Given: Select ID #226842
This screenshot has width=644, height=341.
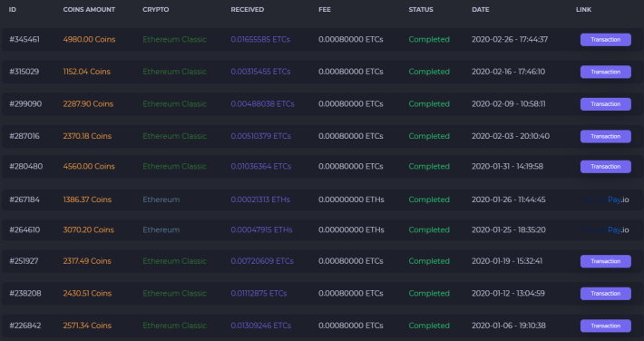Looking at the screenshot, I should tap(25, 326).
